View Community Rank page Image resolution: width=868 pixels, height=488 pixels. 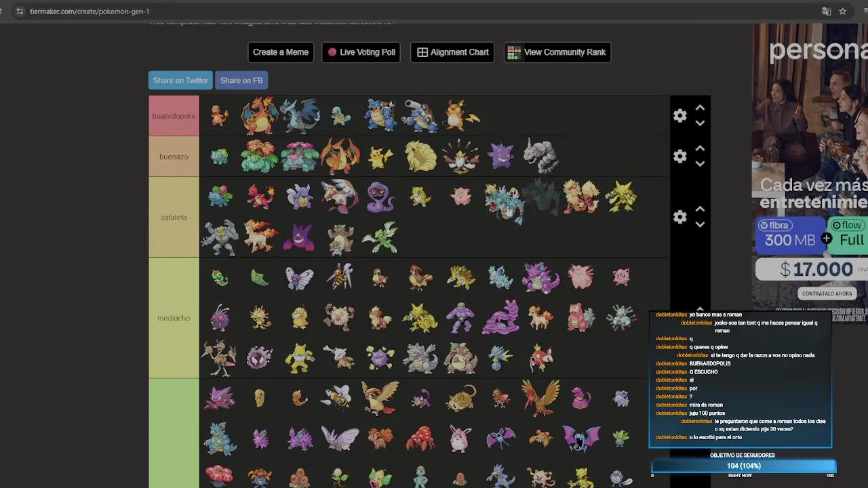557,52
